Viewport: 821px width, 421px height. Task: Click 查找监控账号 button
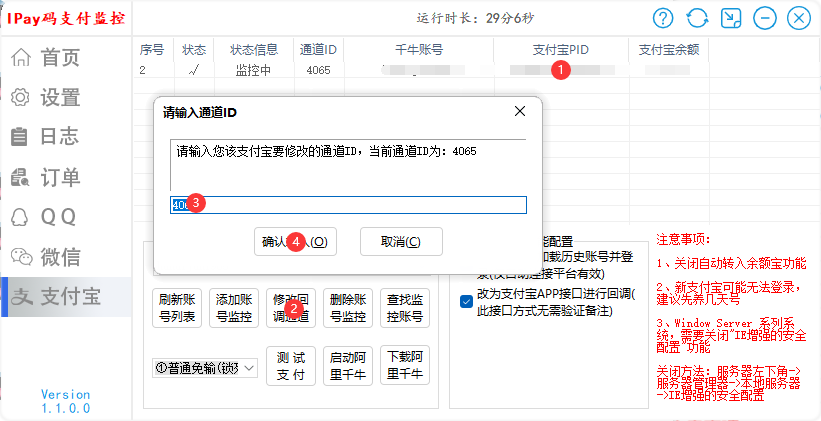[405, 308]
